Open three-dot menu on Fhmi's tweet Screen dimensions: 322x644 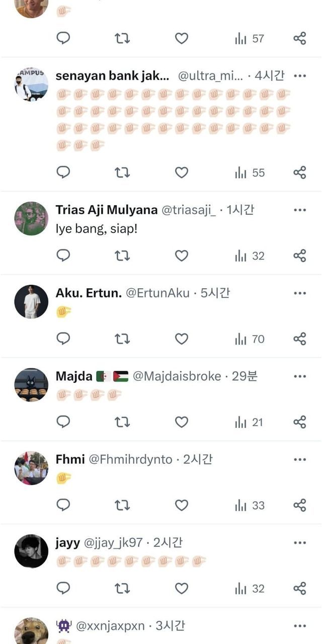pyautogui.click(x=300, y=459)
